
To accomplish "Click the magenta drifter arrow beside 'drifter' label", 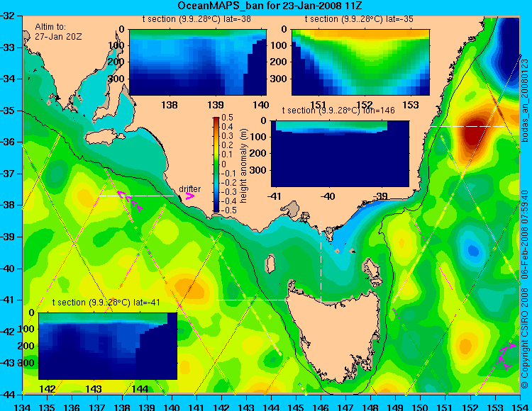I will (190, 196).
